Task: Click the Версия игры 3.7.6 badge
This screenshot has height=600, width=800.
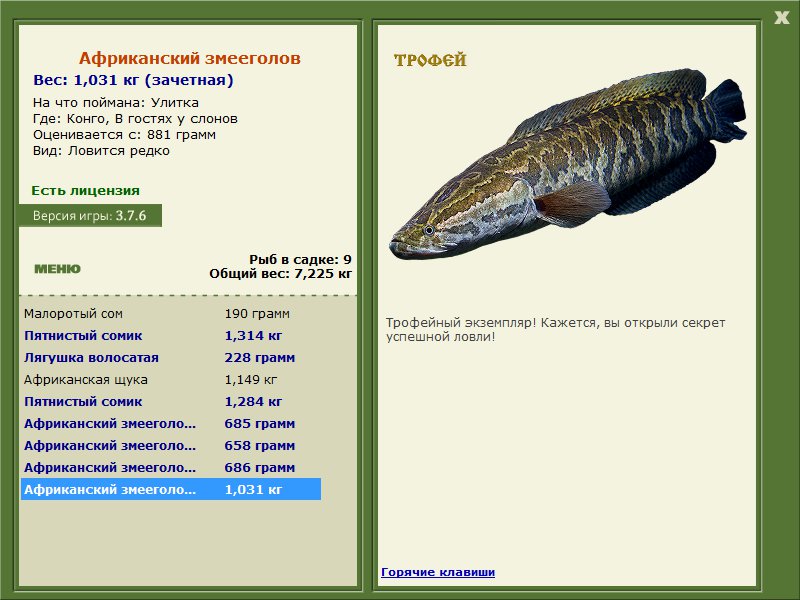Action: coord(89,215)
